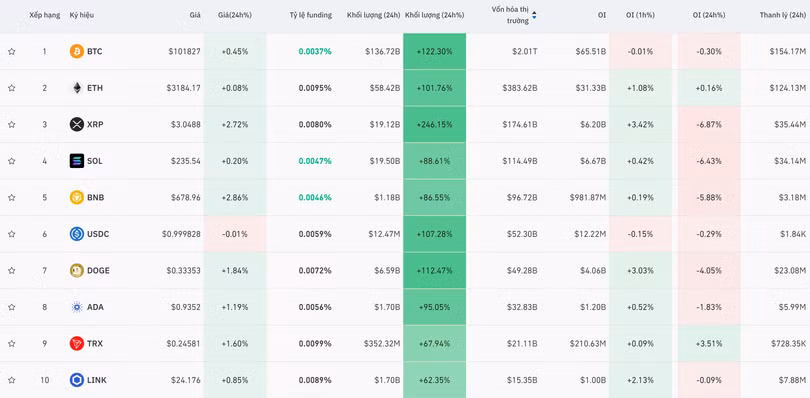Click the BNB price change +2.86%
Viewport: 810px width, 398px height.
click(x=235, y=197)
